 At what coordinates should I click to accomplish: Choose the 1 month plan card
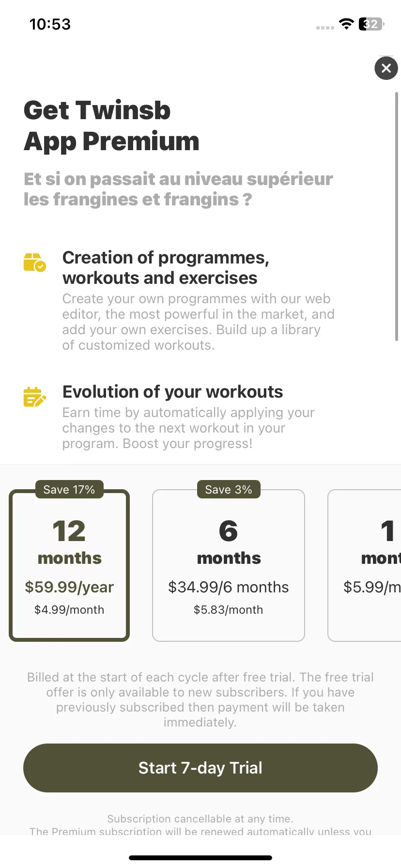tap(365, 565)
